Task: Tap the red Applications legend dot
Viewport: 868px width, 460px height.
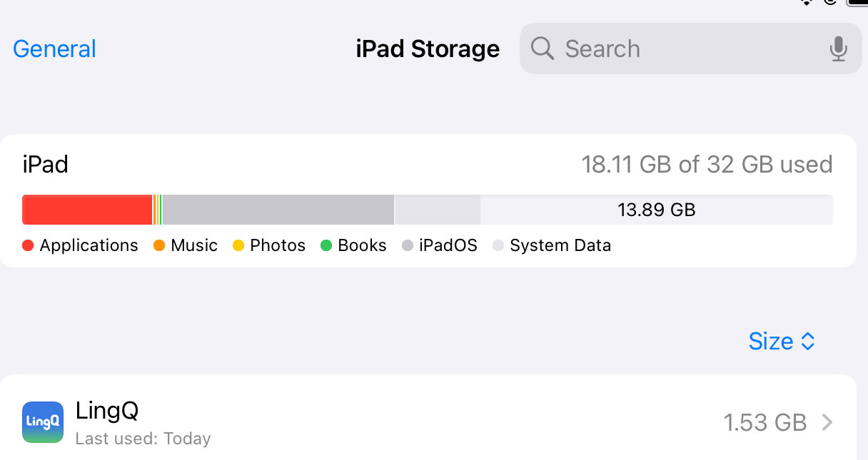Action: point(28,245)
